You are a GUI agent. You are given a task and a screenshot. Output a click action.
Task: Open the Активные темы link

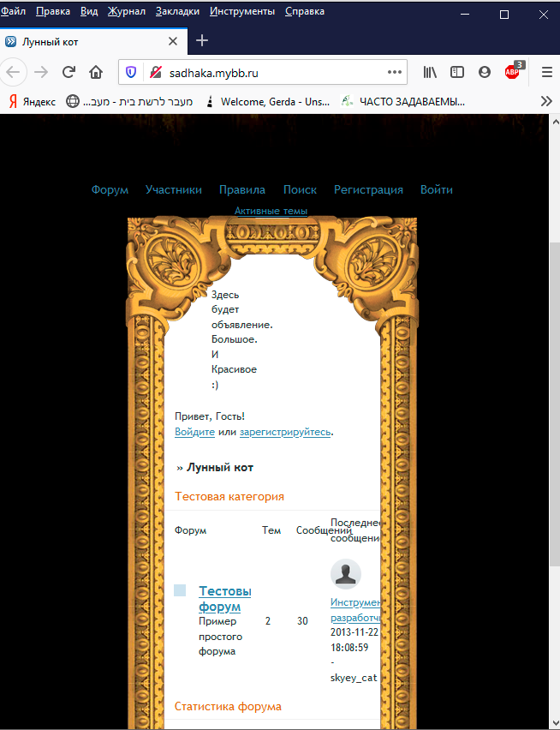click(x=271, y=211)
